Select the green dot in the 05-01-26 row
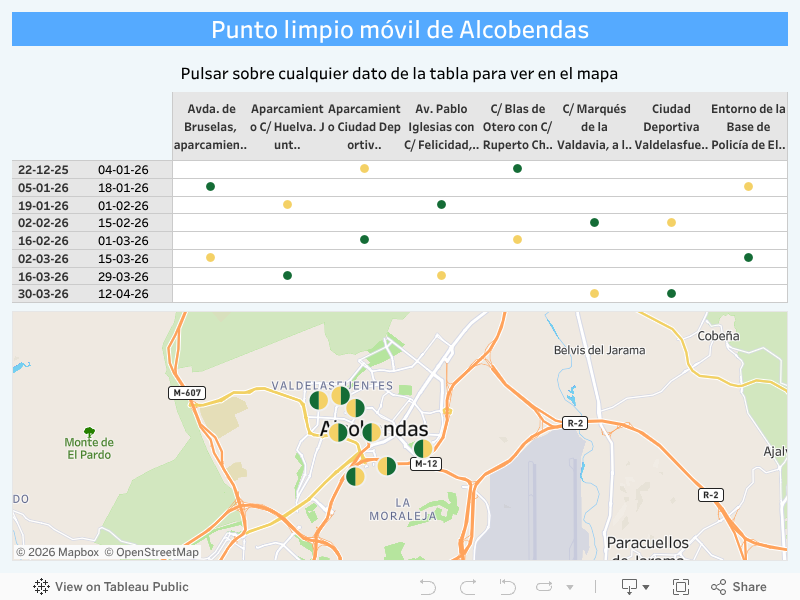The image size is (800, 600). [x=210, y=187]
